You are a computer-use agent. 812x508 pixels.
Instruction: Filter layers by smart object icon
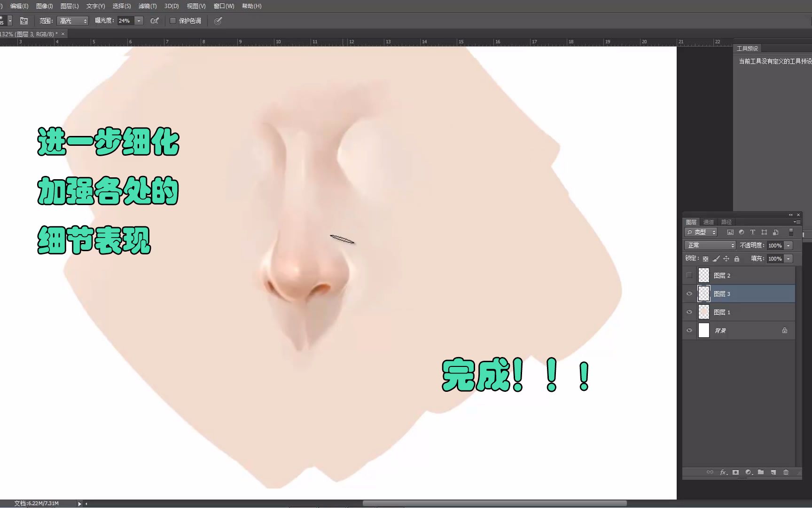pos(775,232)
